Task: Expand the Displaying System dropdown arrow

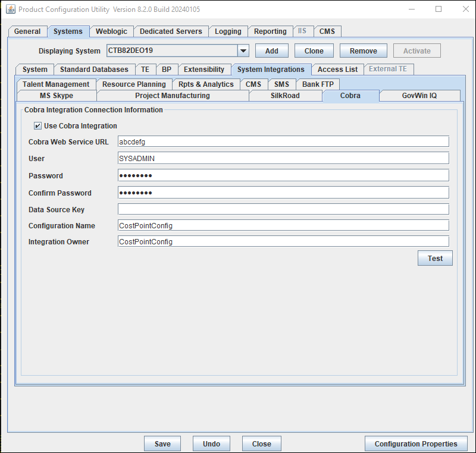Action: click(x=243, y=51)
